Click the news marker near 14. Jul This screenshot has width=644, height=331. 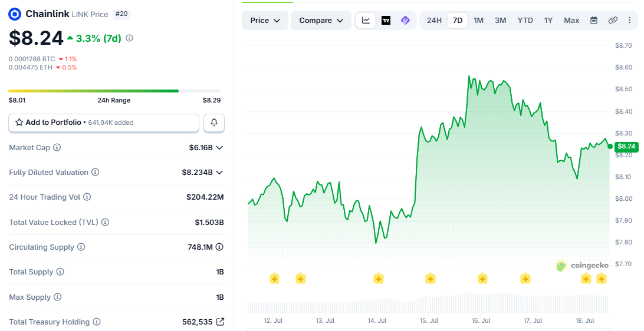(x=378, y=279)
